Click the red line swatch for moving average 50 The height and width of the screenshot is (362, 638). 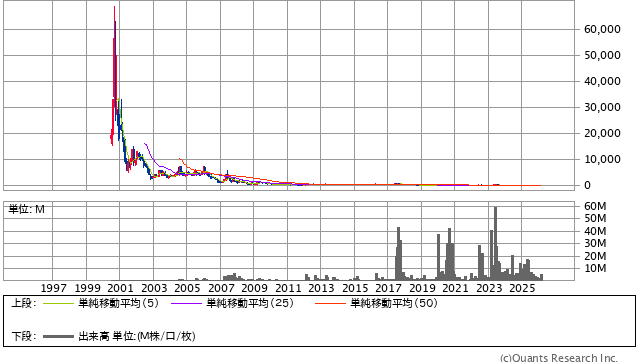click(x=330, y=303)
